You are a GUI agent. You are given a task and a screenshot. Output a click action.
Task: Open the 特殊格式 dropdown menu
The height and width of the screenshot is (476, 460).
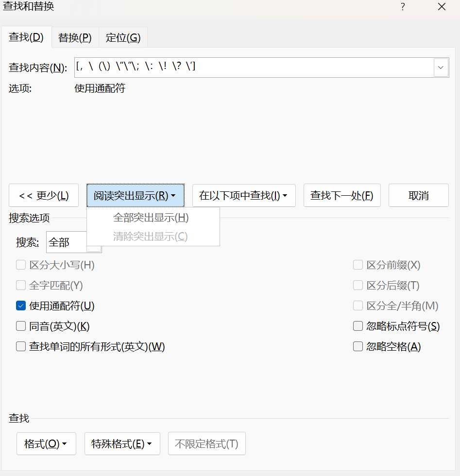122,443
